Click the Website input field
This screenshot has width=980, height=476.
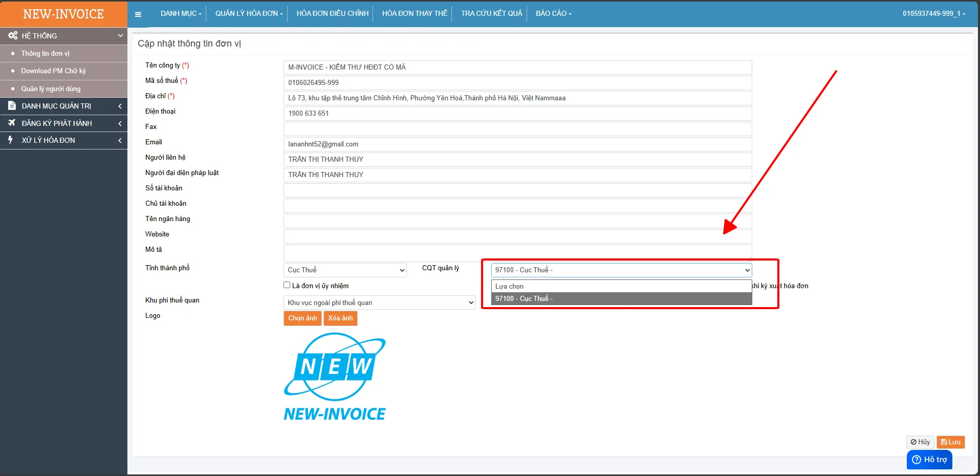(517, 236)
